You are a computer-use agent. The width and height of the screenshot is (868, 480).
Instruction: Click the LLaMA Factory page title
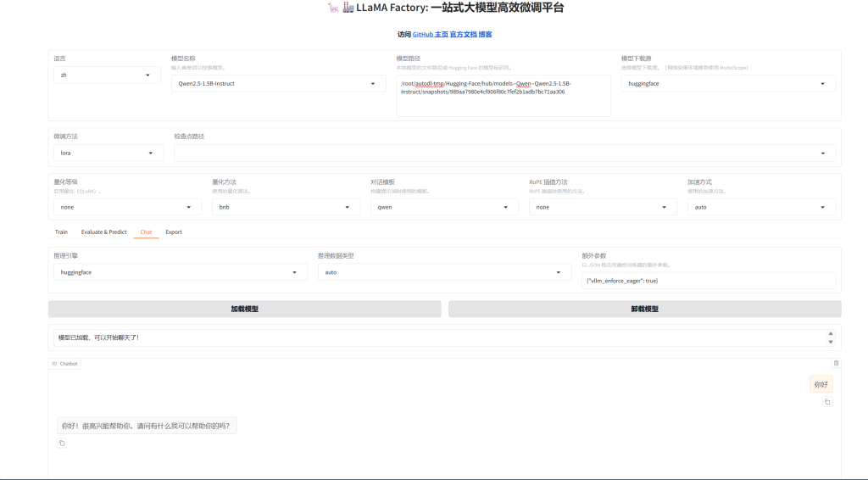[446, 8]
